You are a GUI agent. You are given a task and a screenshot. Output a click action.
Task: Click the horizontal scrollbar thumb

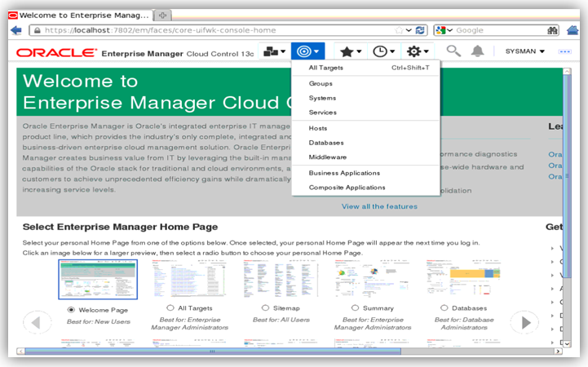[x=213, y=352]
